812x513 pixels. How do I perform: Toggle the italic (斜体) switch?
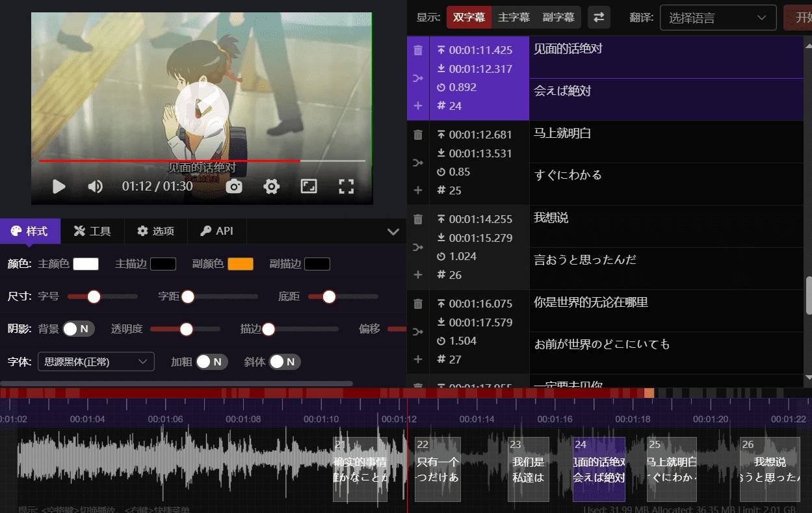click(x=285, y=362)
